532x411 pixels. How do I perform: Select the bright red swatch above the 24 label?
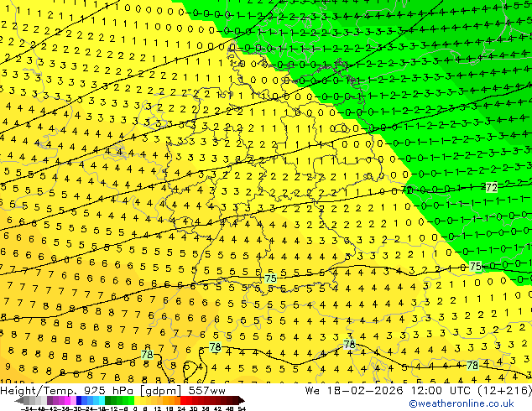tap(183, 401)
